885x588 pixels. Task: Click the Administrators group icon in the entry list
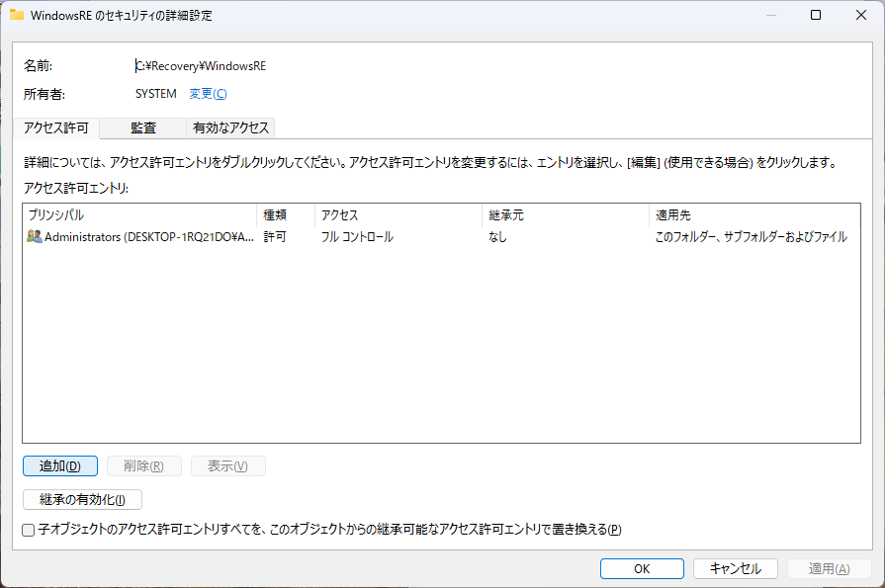pos(35,237)
